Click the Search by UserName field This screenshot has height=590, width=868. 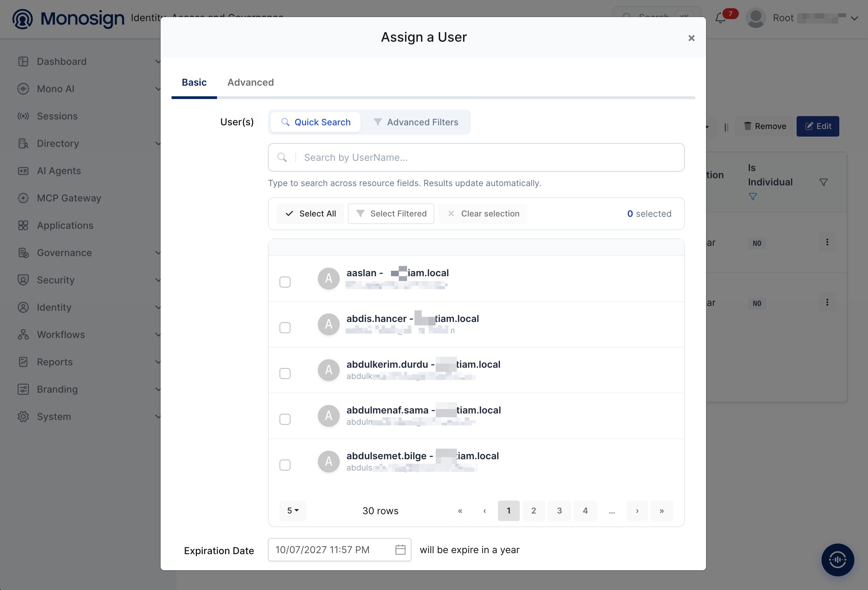[x=476, y=157]
